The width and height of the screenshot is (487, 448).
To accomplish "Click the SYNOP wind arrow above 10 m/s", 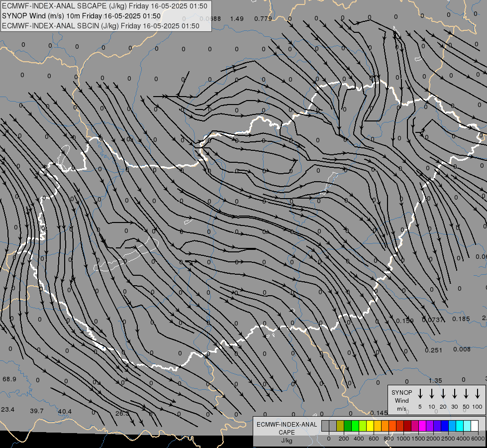I will (x=432, y=394).
